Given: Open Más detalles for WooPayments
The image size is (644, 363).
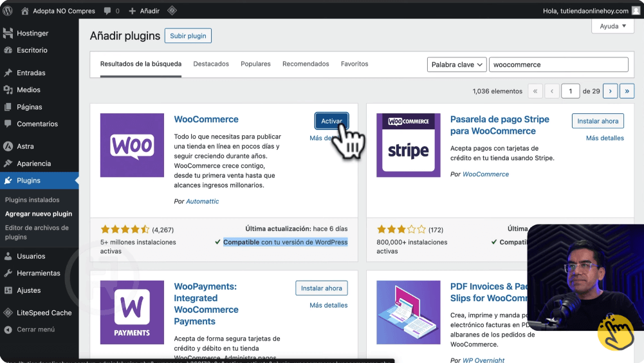Looking at the screenshot, I should point(329,305).
